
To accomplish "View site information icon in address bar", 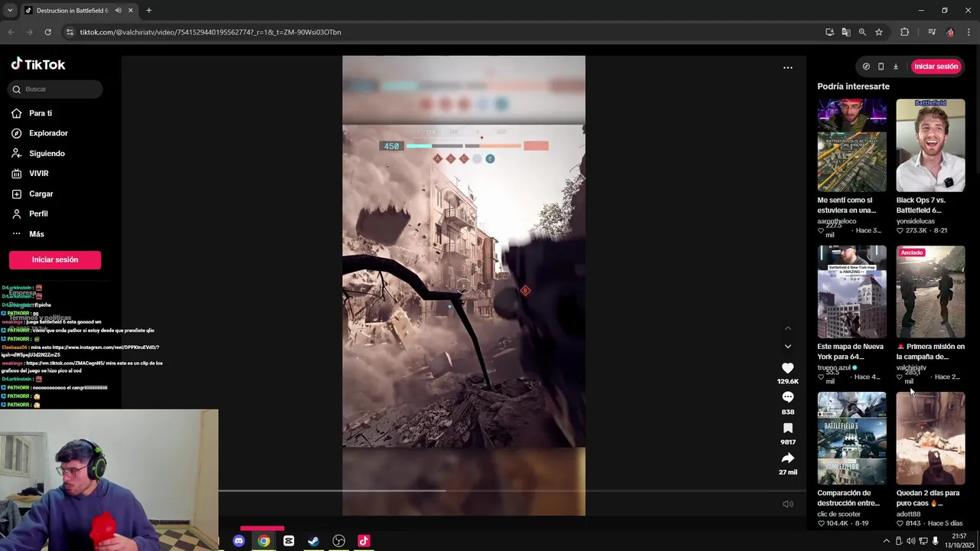I will pos(70,32).
